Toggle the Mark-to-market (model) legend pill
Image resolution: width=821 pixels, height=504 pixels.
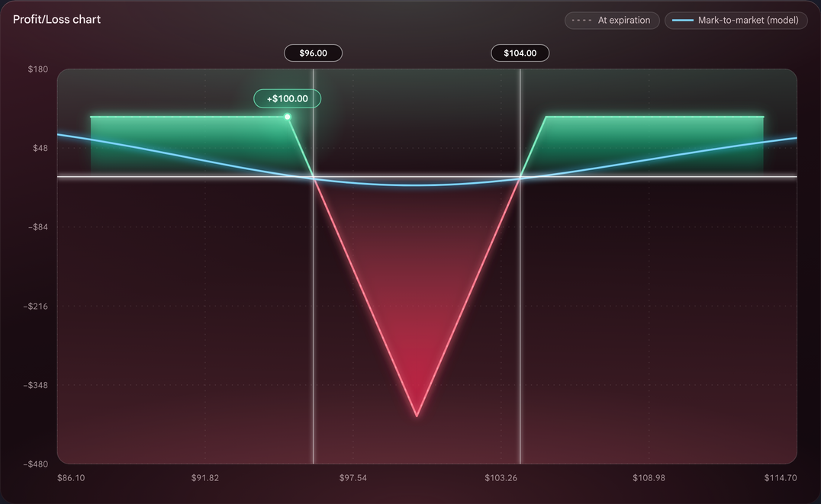click(736, 21)
